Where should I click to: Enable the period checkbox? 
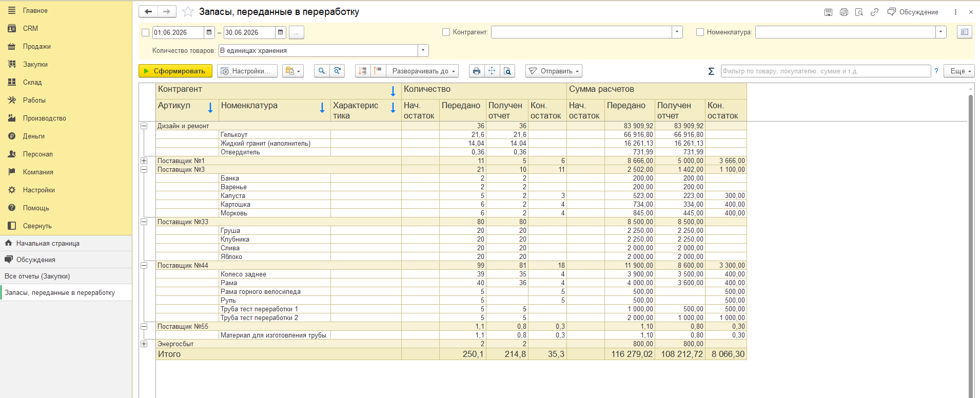point(145,32)
